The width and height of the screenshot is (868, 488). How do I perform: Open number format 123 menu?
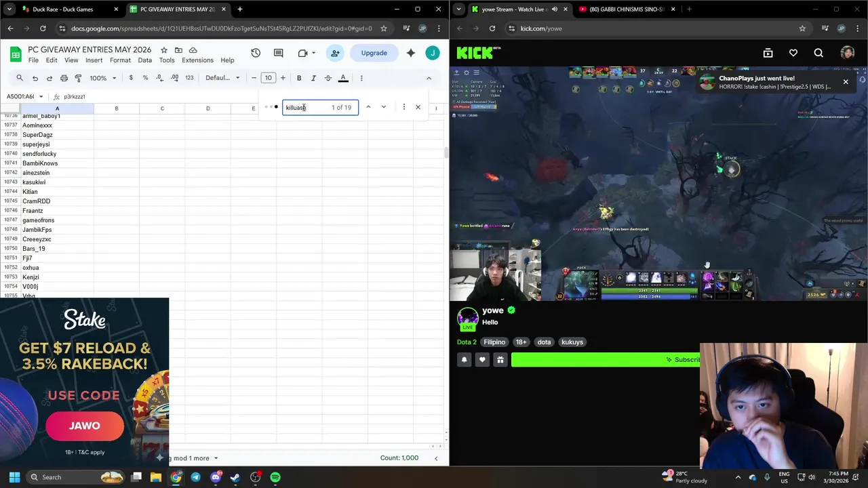click(x=189, y=78)
